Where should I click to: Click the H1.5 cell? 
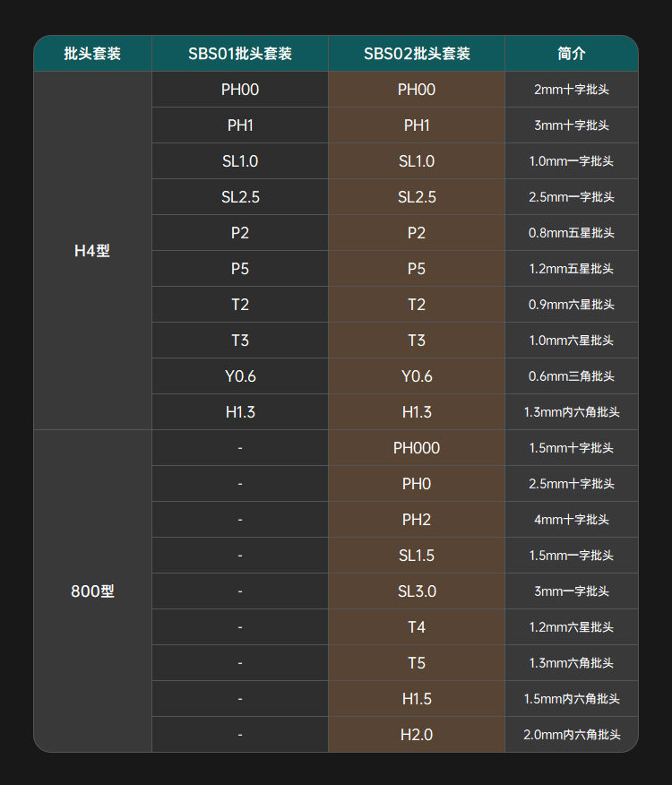click(x=417, y=699)
